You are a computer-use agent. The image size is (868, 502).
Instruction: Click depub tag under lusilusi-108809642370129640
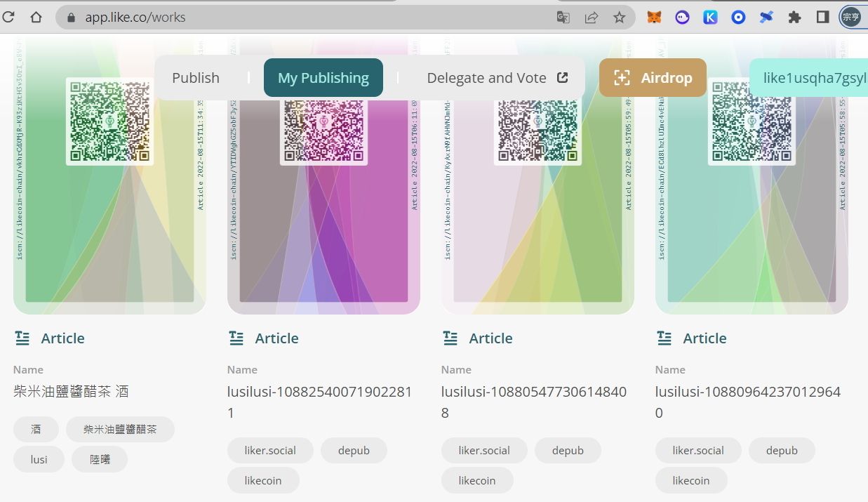[x=782, y=450]
